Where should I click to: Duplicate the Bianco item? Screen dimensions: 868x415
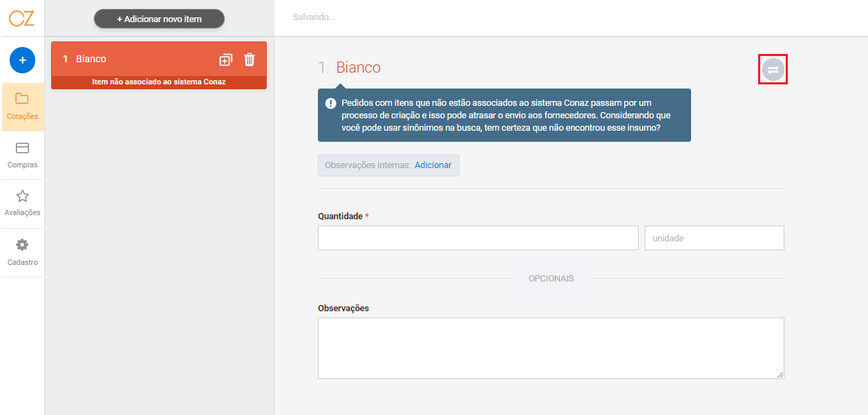pyautogui.click(x=226, y=60)
